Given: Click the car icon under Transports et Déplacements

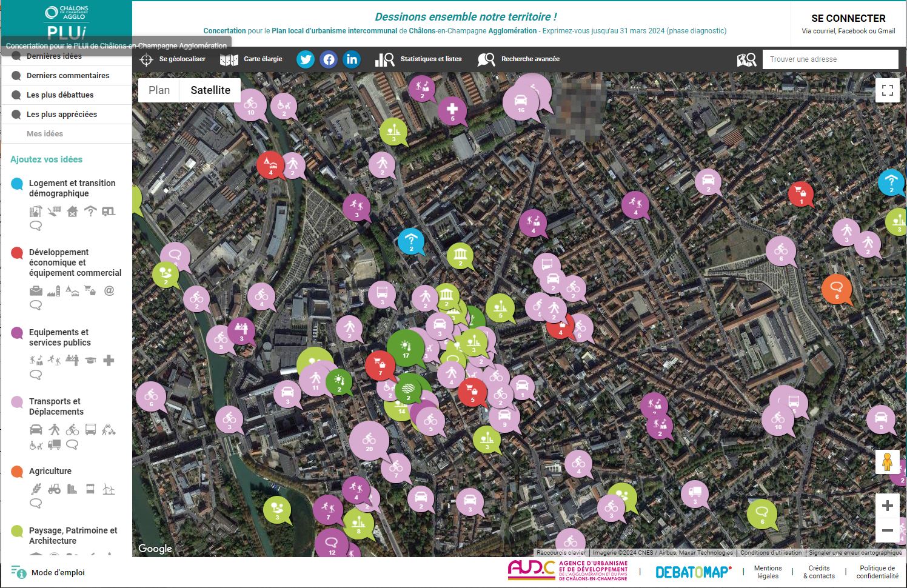Looking at the screenshot, I should point(36,430).
